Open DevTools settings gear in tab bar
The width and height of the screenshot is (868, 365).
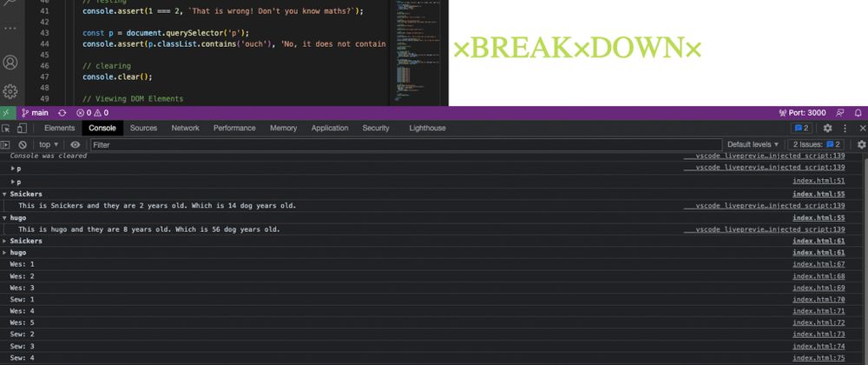click(x=827, y=128)
